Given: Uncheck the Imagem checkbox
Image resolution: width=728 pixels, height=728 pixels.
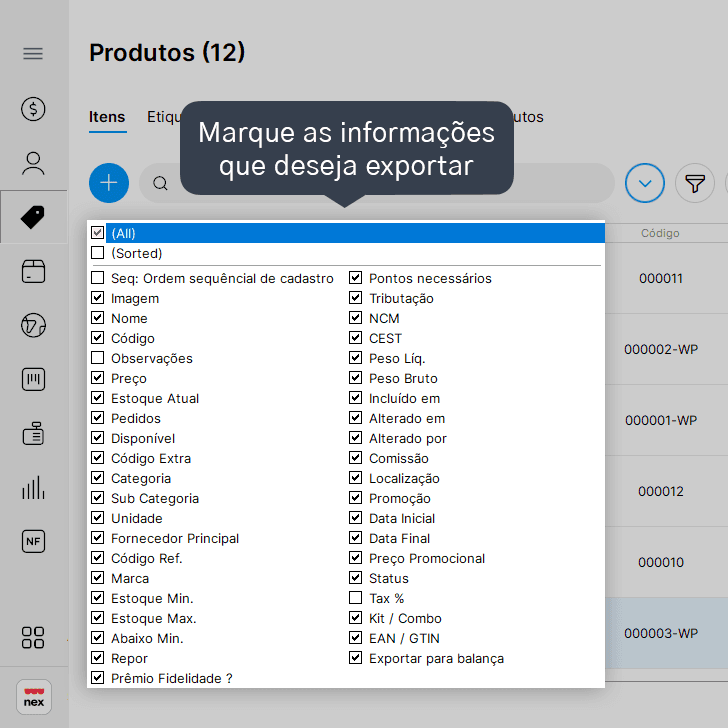Looking at the screenshot, I should (x=98, y=298).
